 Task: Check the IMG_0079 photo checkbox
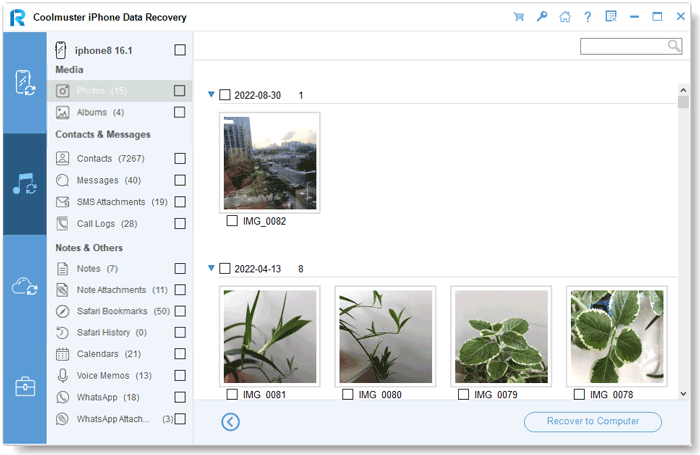[x=463, y=394]
